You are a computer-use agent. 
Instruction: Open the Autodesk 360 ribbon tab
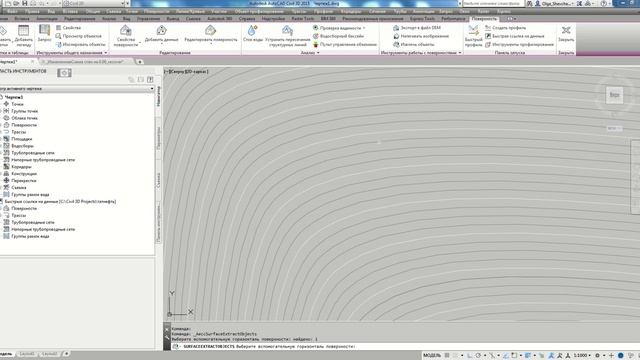pos(220,19)
